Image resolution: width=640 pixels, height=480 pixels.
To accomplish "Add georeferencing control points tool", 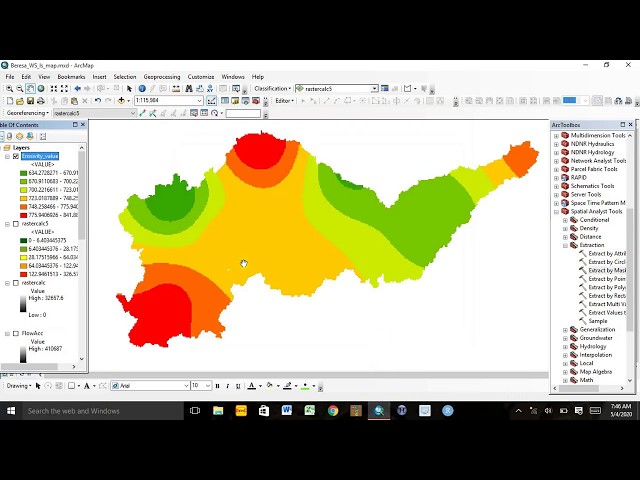I will pos(142,113).
